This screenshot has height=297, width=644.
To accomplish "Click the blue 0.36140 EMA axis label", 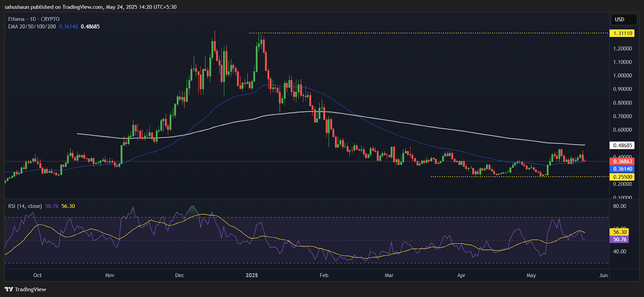I will pos(622,169).
